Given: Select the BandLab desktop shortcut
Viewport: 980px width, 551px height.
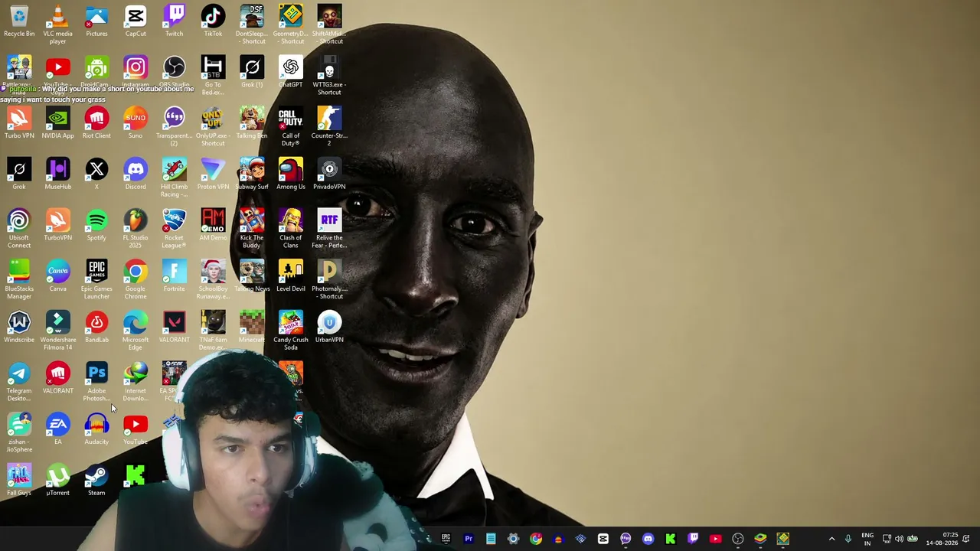Looking at the screenshot, I should pos(96,327).
